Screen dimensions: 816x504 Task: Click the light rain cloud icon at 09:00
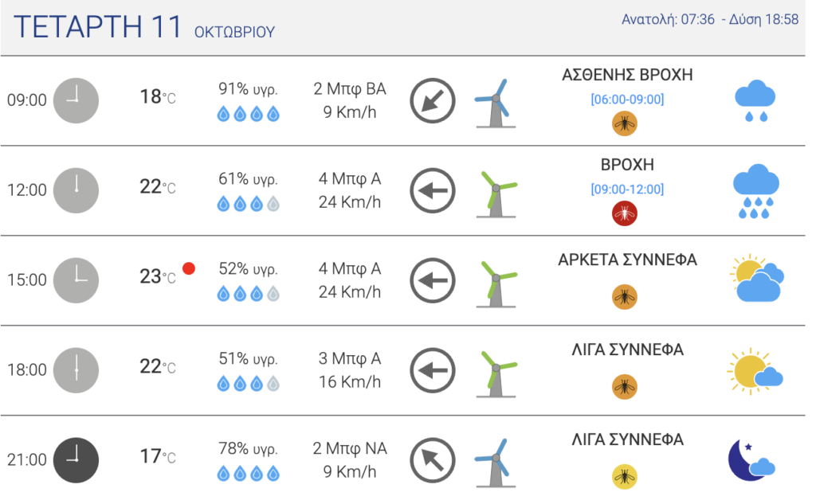click(755, 101)
